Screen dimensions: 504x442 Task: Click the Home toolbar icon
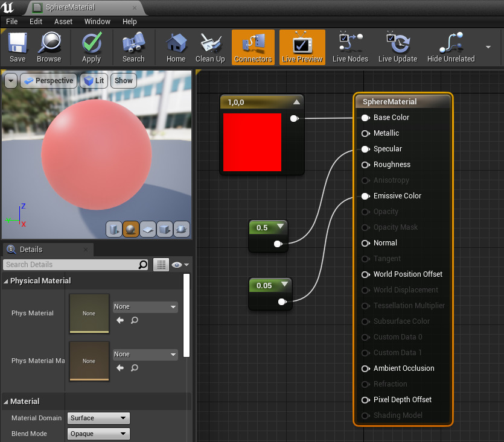click(x=176, y=47)
